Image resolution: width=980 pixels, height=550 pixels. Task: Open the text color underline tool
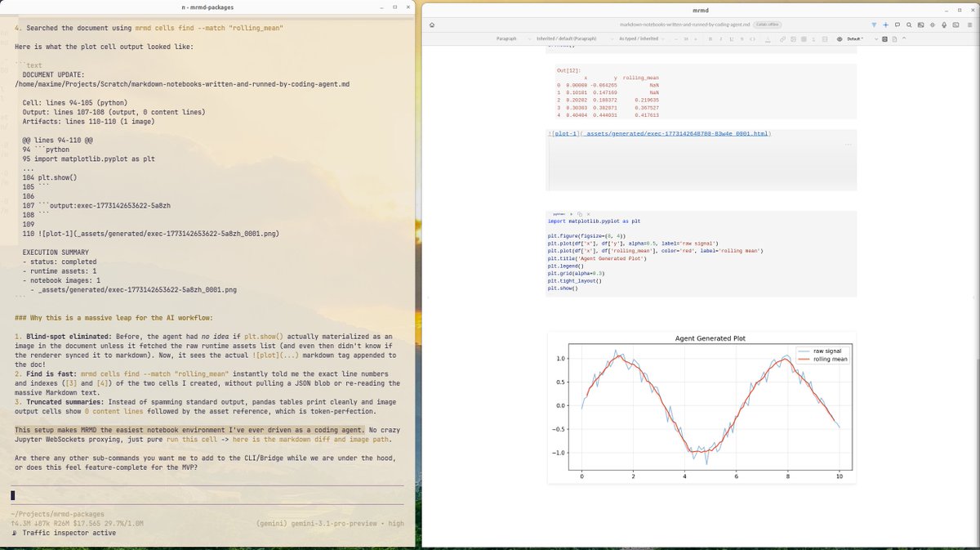pos(768,39)
